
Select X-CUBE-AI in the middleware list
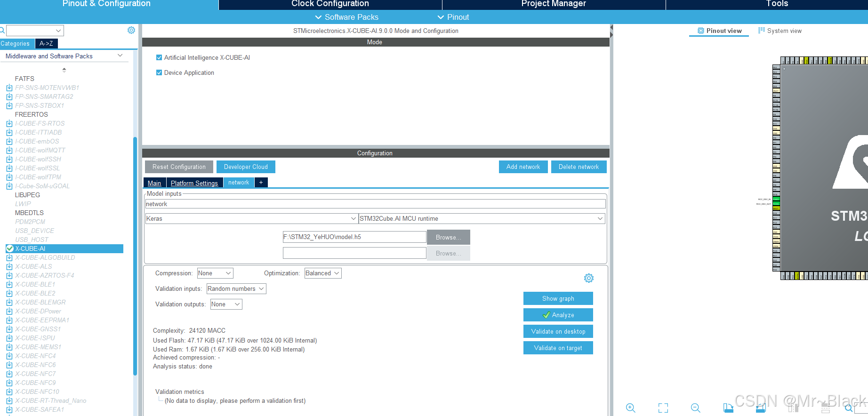[x=64, y=248]
